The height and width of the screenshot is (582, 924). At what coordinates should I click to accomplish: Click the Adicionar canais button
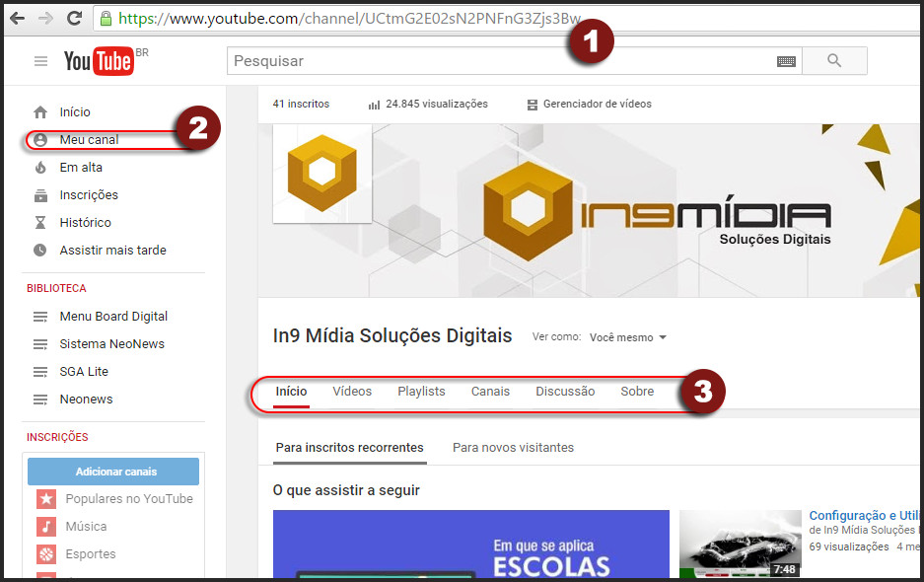point(113,472)
